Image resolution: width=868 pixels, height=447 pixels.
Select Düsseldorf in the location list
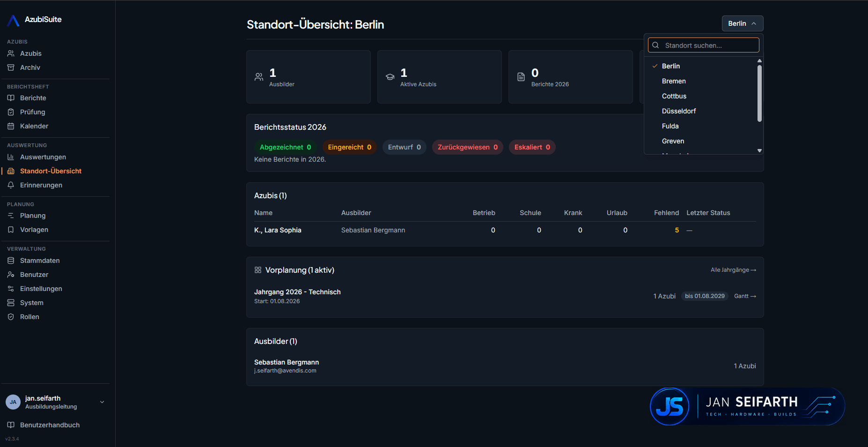(x=701, y=111)
